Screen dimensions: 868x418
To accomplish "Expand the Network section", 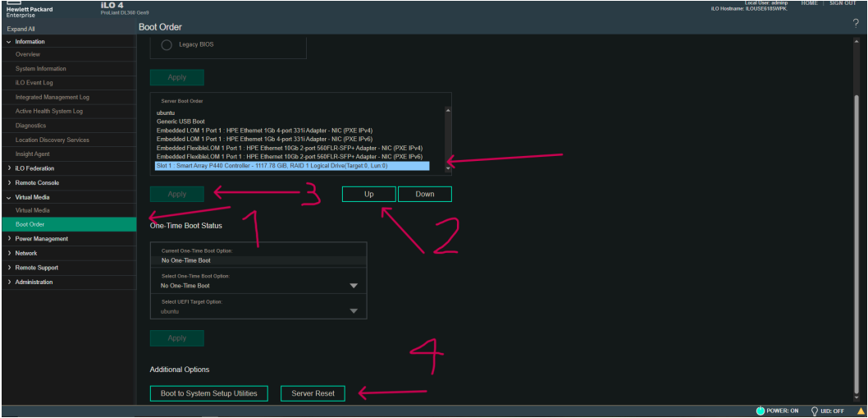I will 9,253.
